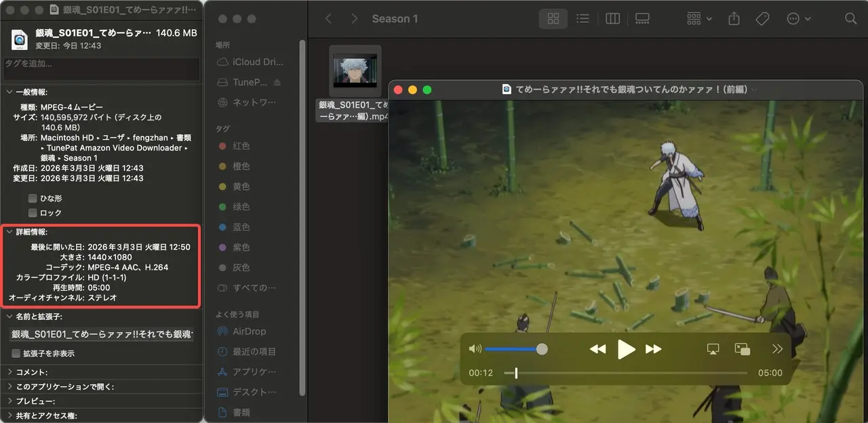Enable picture-in-picture in QuickTime
The image size is (868, 423).
click(743, 349)
